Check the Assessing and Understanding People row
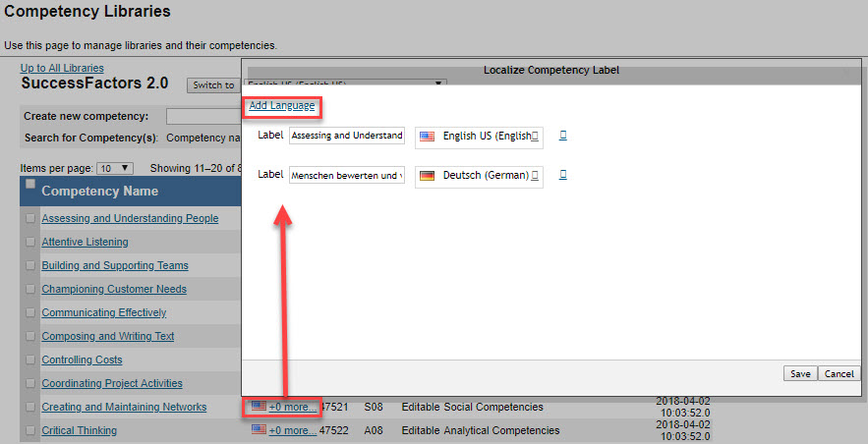 tap(30, 218)
